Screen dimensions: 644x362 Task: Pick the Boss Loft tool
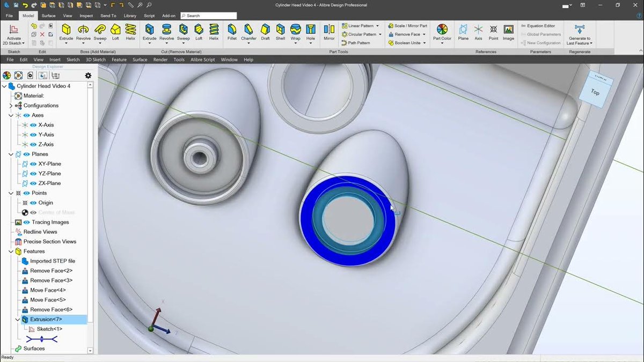click(x=115, y=32)
